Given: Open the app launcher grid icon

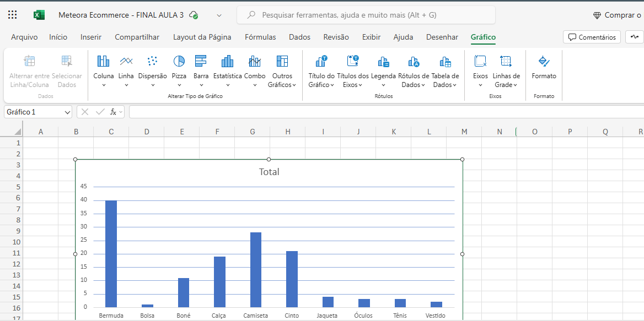Looking at the screenshot, I should tap(12, 15).
